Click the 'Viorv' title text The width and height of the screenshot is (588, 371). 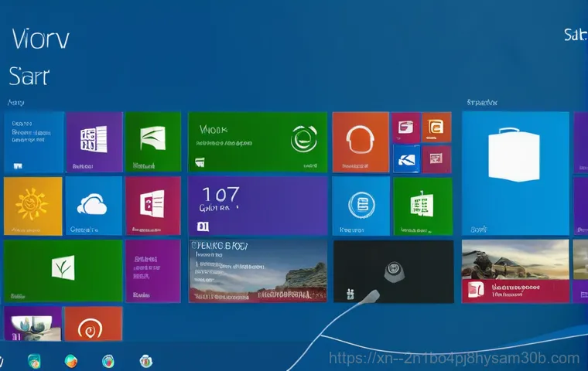point(40,39)
